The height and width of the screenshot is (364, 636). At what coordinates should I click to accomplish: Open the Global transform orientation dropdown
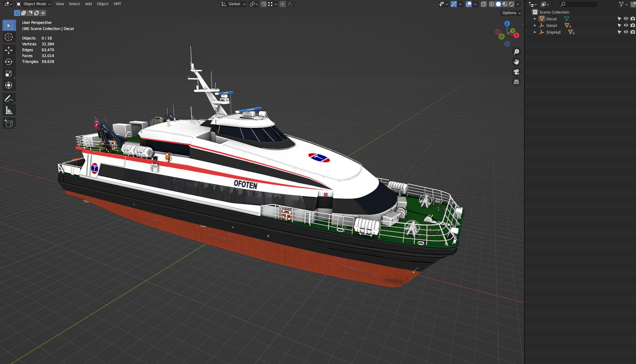tap(233, 4)
